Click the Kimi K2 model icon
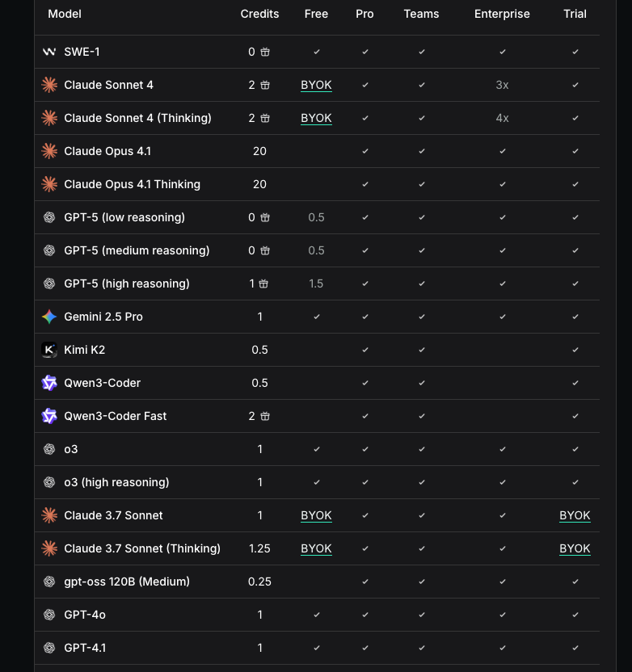 click(x=49, y=350)
